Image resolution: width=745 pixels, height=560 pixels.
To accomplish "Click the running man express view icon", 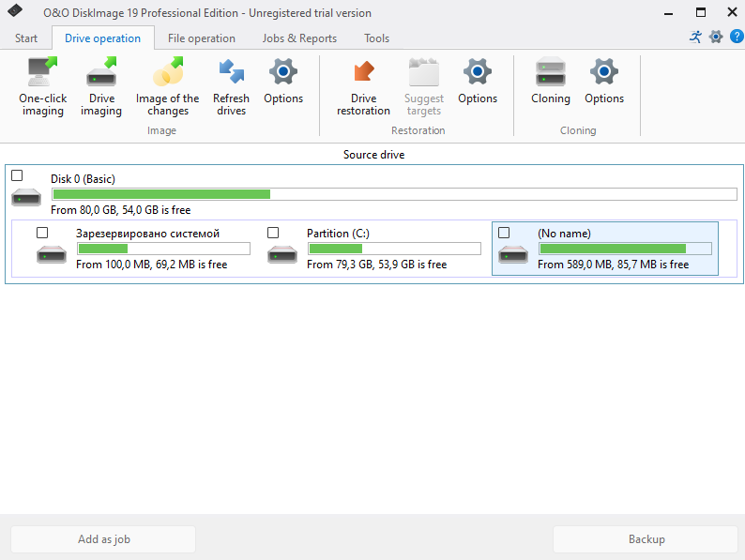I will coord(695,37).
